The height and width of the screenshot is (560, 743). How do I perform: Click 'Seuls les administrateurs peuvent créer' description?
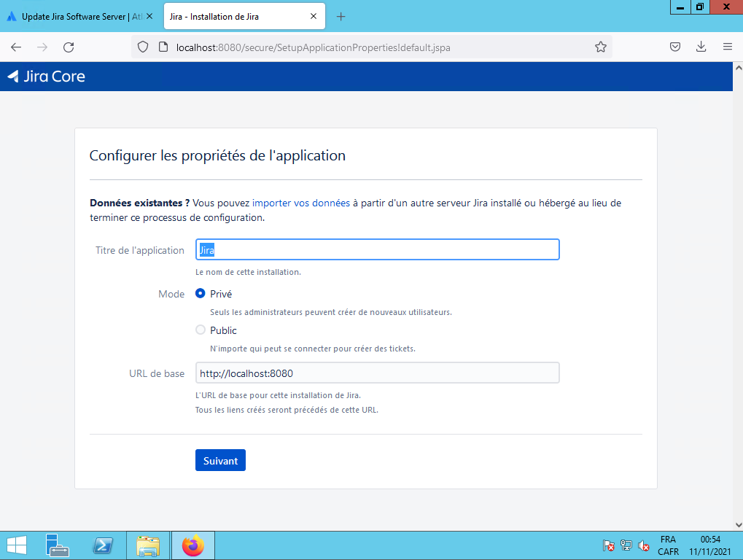pyautogui.click(x=331, y=312)
